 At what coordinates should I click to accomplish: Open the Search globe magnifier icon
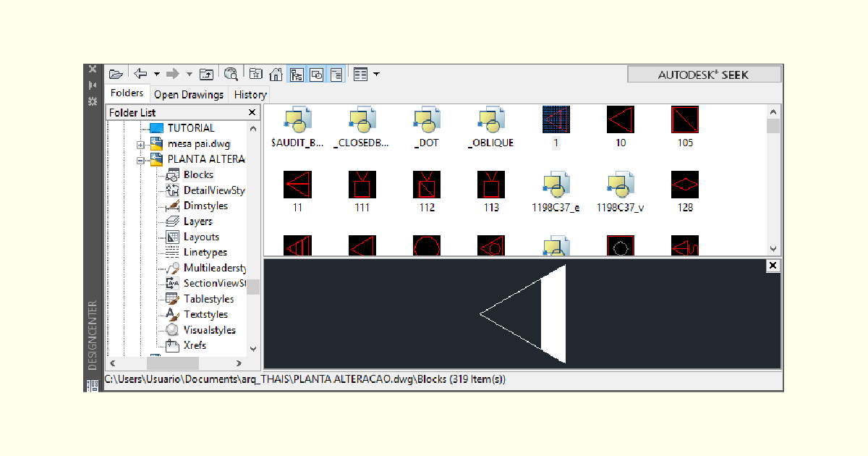[x=231, y=74]
